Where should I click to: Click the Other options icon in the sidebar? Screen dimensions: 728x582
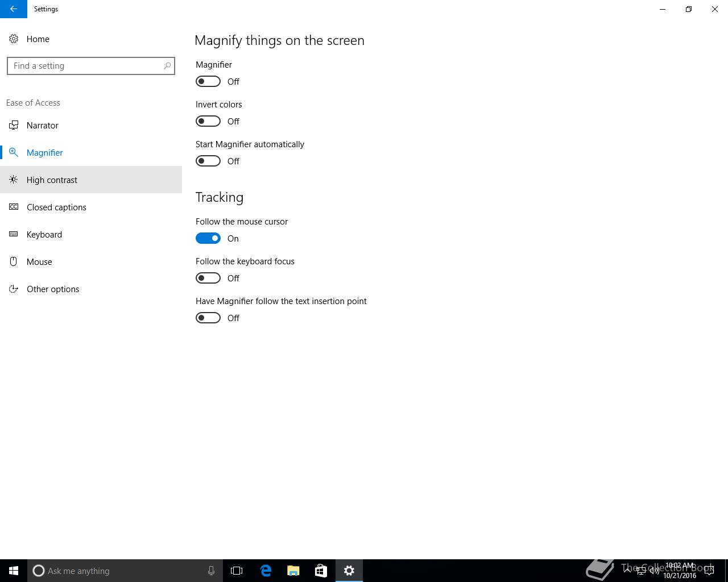pos(14,289)
